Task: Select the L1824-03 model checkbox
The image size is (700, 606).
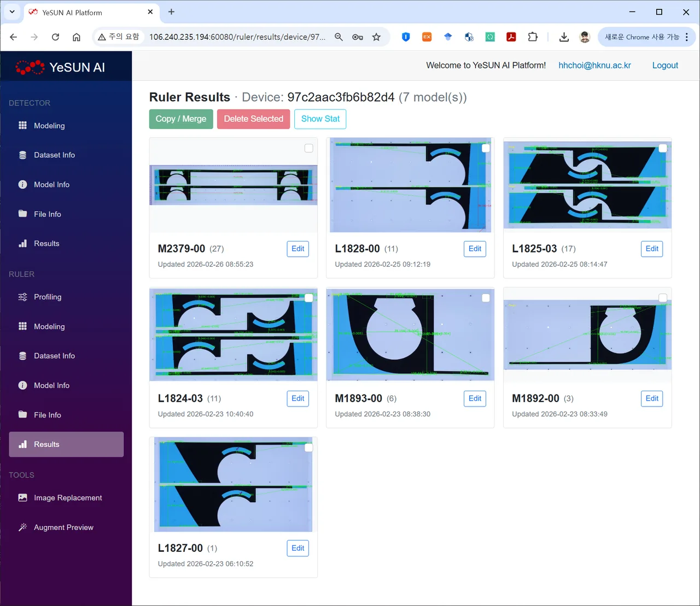Action: tap(309, 298)
